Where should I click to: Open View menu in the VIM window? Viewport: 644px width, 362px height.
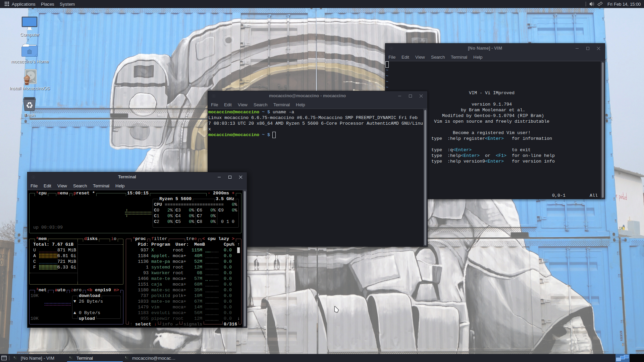point(420,57)
